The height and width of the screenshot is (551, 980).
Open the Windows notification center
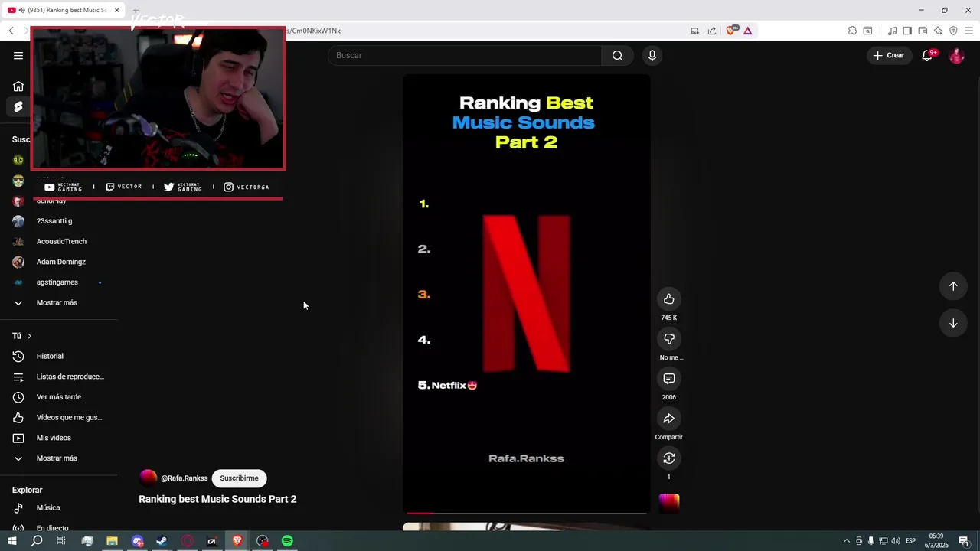964,541
